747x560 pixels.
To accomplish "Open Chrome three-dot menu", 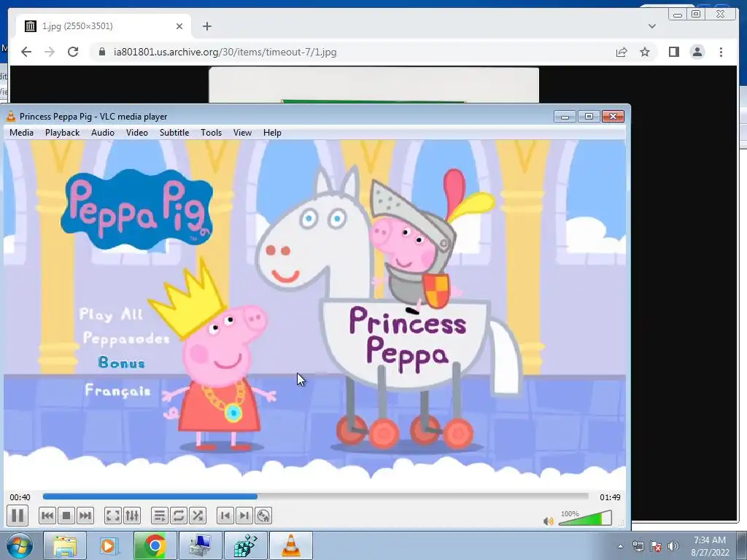I will [721, 52].
